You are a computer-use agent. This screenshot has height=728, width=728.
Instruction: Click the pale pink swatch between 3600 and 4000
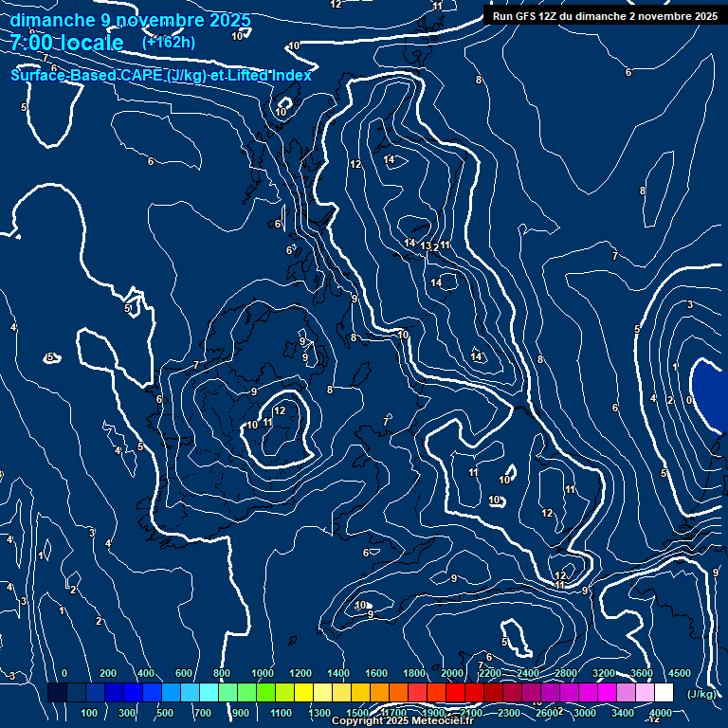click(x=645, y=692)
